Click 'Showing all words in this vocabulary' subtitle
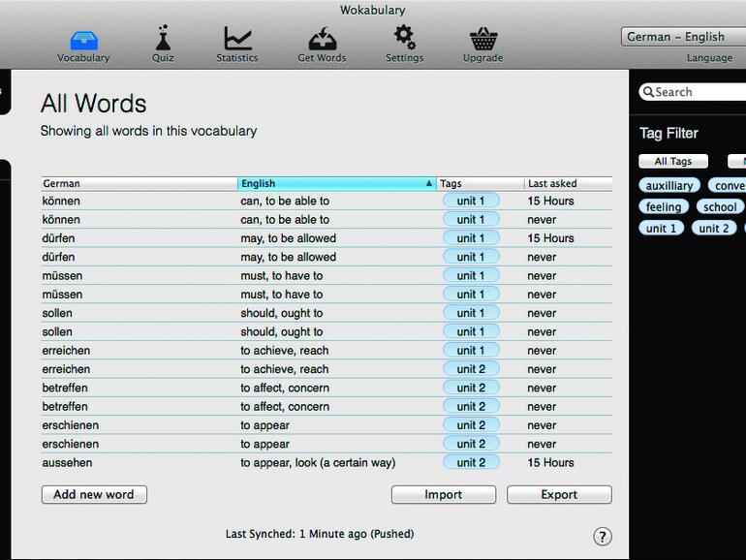The width and height of the screenshot is (746, 560). (x=148, y=131)
